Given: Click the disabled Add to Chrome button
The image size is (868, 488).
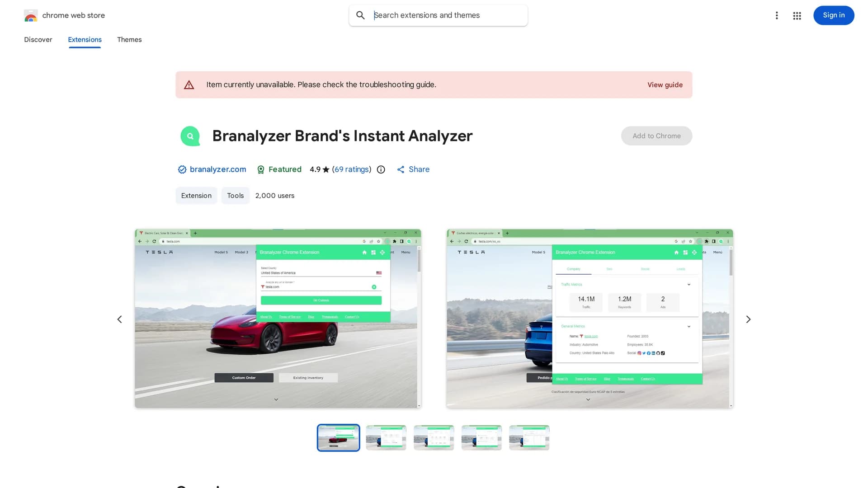Looking at the screenshot, I should 656,136.
